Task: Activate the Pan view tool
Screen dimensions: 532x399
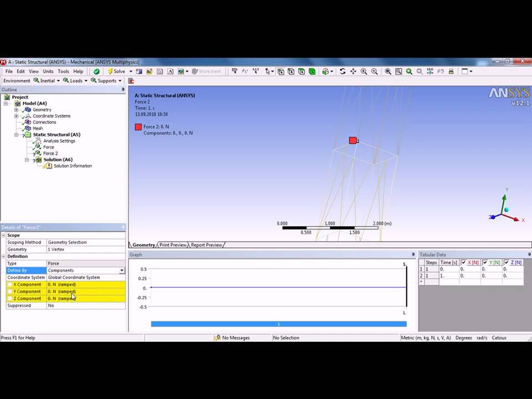Action: point(353,71)
